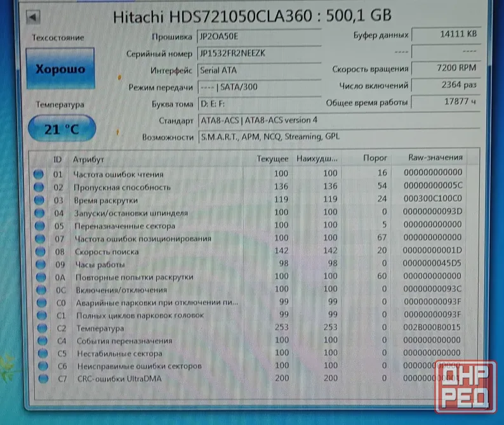Click the serial number field JP1532FR2NEEZK
This screenshot has width=504, height=425.
point(259,53)
